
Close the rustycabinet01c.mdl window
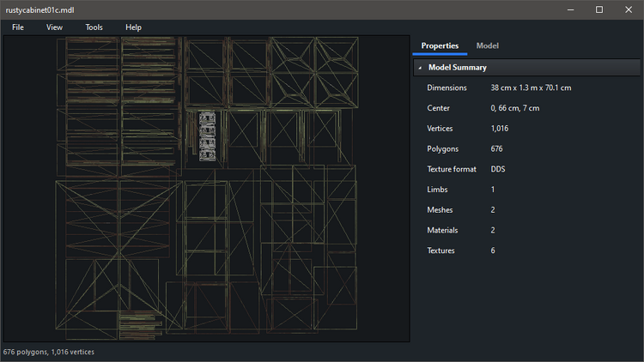coord(629,9)
